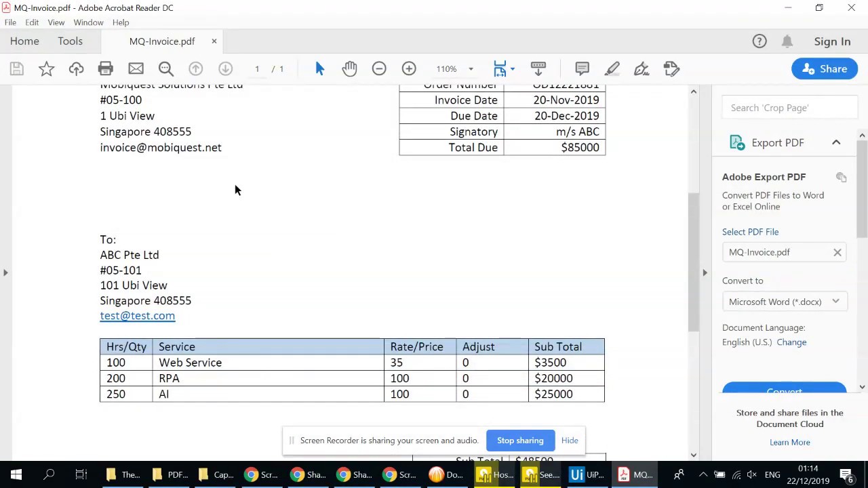Open Windows taskbar search
Screen dimensions: 868x488
[x=49, y=474]
